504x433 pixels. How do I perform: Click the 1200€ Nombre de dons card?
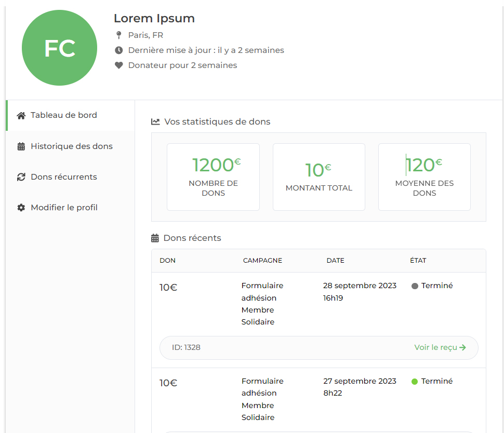pyautogui.click(x=213, y=177)
